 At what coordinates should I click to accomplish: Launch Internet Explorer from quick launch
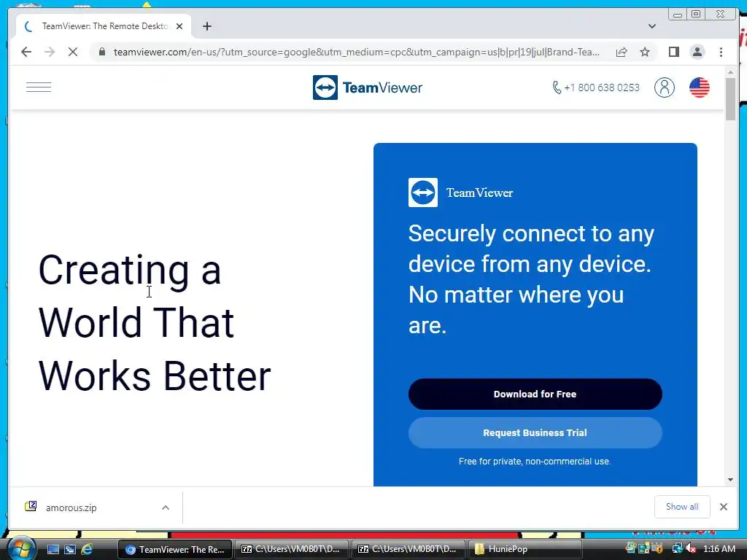[x=88, y=549]
